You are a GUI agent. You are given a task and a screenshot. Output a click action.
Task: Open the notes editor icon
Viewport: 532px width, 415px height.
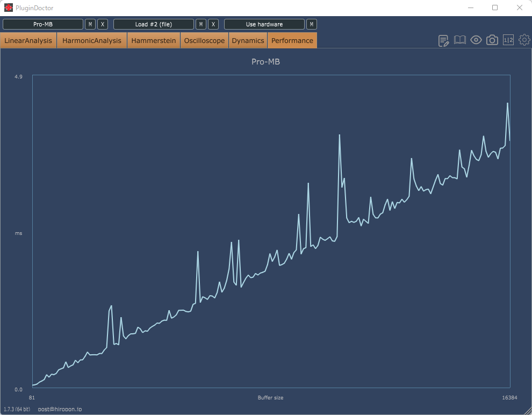(x=443, y=40)
